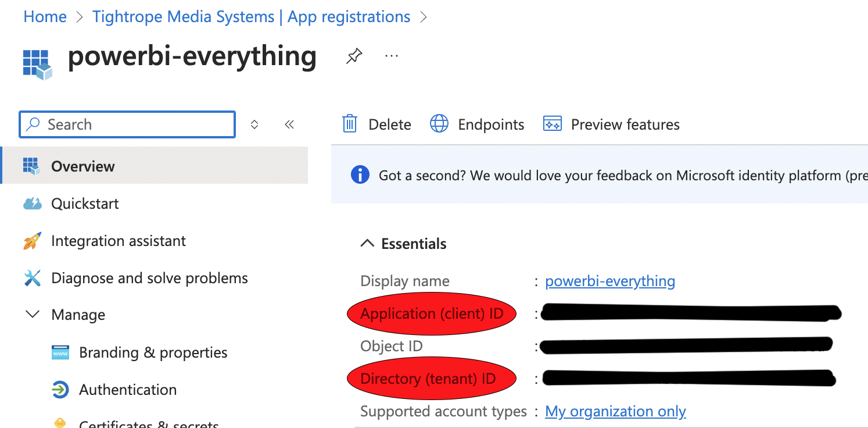This screenshot has width=868, height=428.
Task: Click the info icon in feedback banner
Action: coord(360,174)
